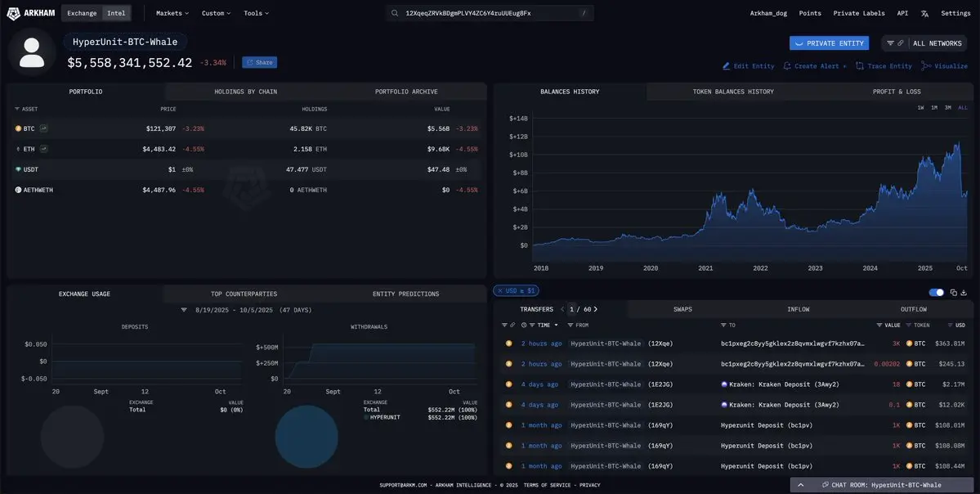Open the BTC chart icon in portfolio
The height and width of the screenshot is (494, 980).
click(44, 128)
